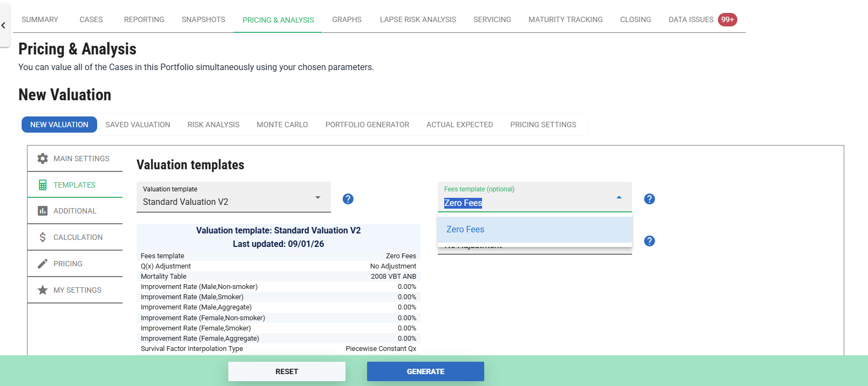Open the Monte Carlo sub-tab
Image resolution: width=868 pixels, height=386 pixels.
tap(282, 125)
